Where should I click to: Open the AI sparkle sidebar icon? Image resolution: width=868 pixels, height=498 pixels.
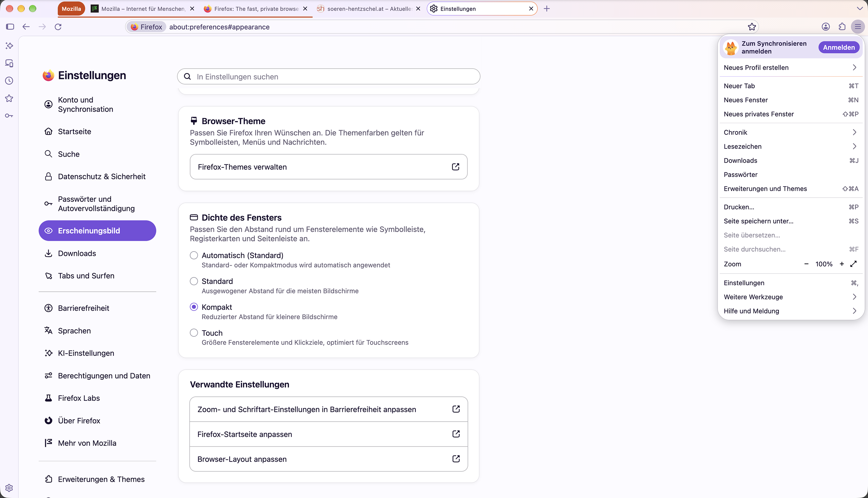(x=9, y=46)
